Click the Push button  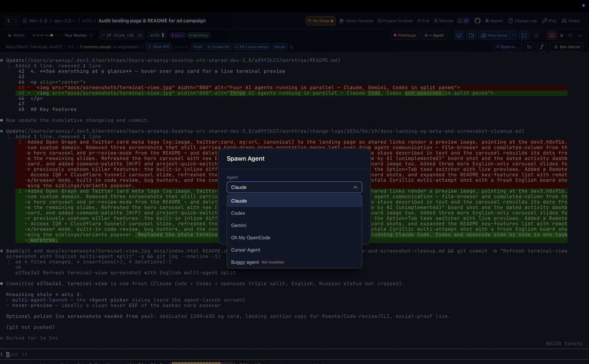coord(197,47)
